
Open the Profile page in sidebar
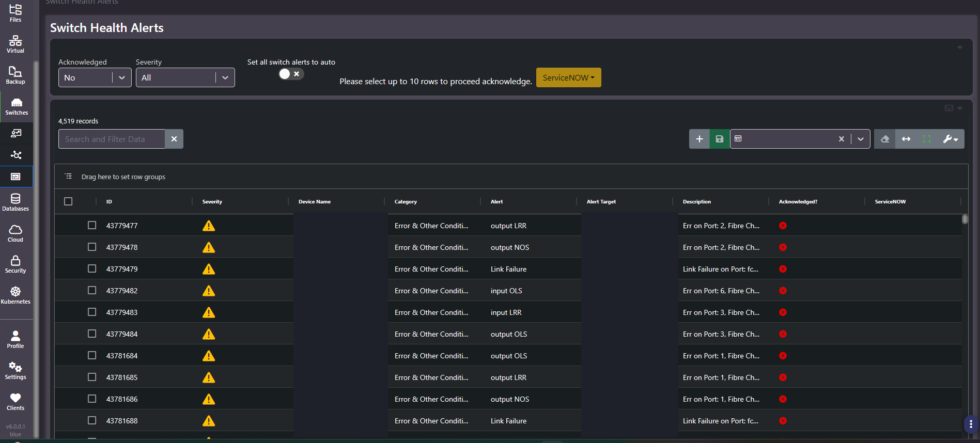tap(15, 339)
